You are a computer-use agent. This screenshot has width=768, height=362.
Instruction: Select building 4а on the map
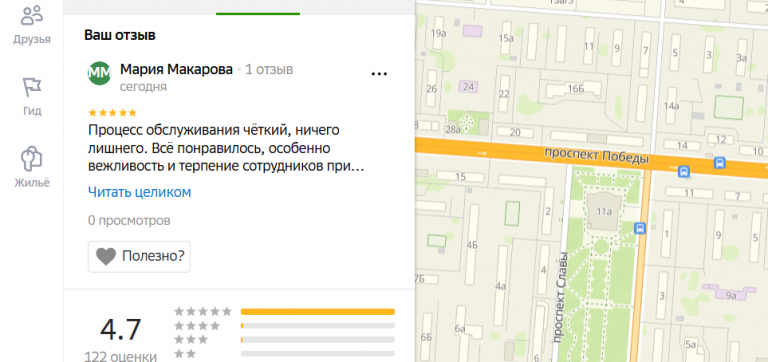tap(501, 286)
